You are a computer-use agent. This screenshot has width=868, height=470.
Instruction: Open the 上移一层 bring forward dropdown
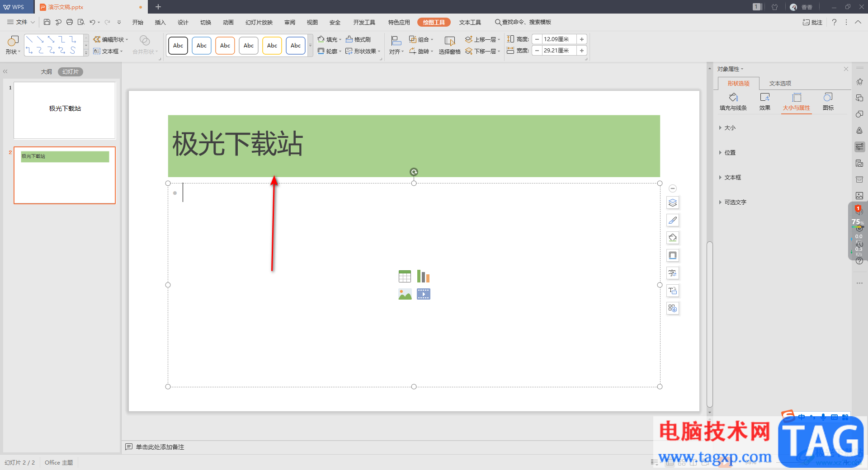click(483, 39)
